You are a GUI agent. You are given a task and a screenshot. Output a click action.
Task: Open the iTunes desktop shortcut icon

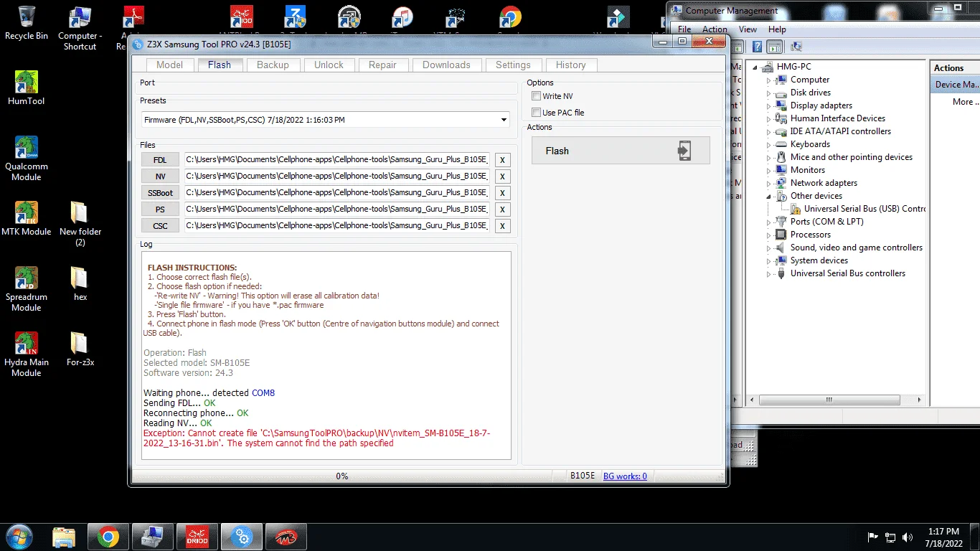point(402,17)
